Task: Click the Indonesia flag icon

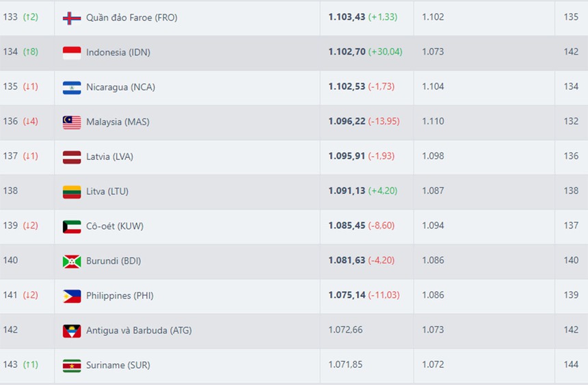Action: pos(72,53)
